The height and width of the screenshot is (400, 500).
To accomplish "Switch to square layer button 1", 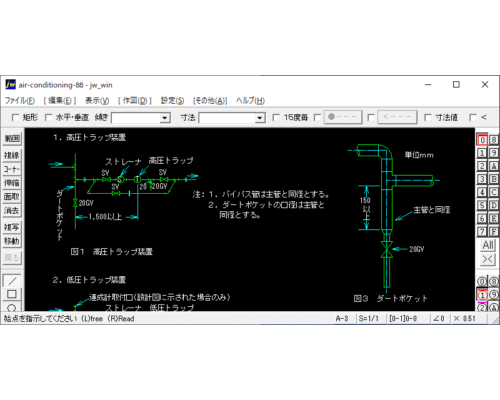I will click(482, 153).
